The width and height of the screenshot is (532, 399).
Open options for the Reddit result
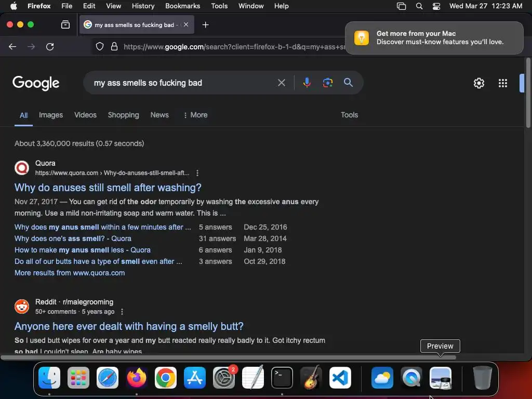[x=122, y=312]
